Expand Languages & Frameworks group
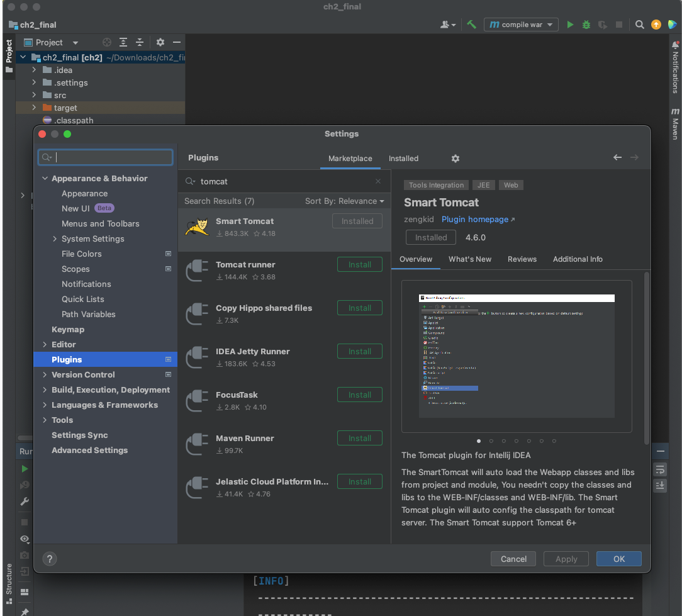682x616 pixels. [45, 405]
